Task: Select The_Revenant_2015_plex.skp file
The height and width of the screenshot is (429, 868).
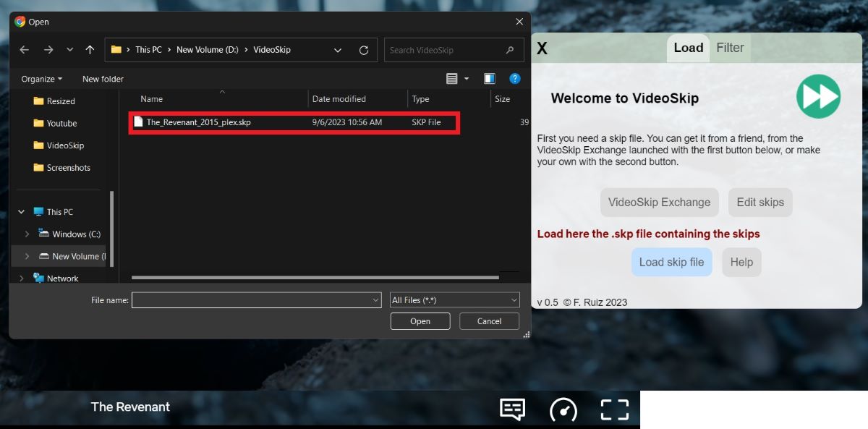Action: (294, 122)
